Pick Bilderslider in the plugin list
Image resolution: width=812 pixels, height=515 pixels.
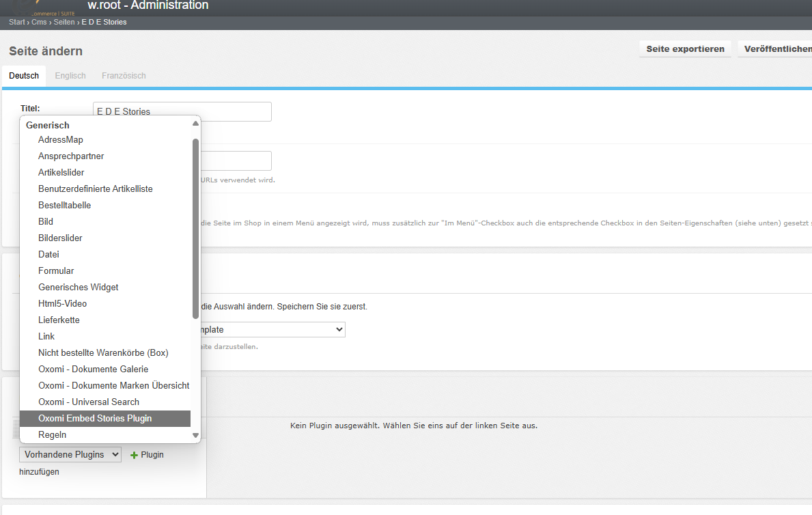60,238
